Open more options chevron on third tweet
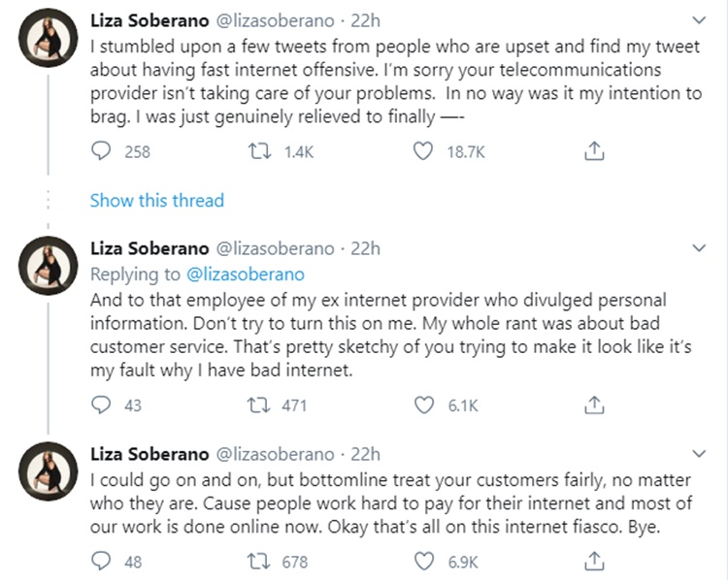The image size is (728, 582). (x=698, y=454)
